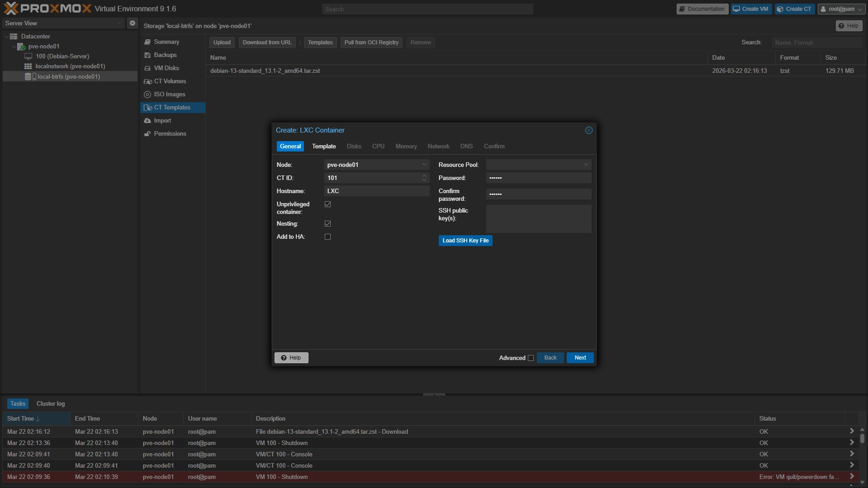The width and height of the screenshot is (868, 488).
Task: Enable the Advanced checkbox
Action: click(x=531, y=358)
